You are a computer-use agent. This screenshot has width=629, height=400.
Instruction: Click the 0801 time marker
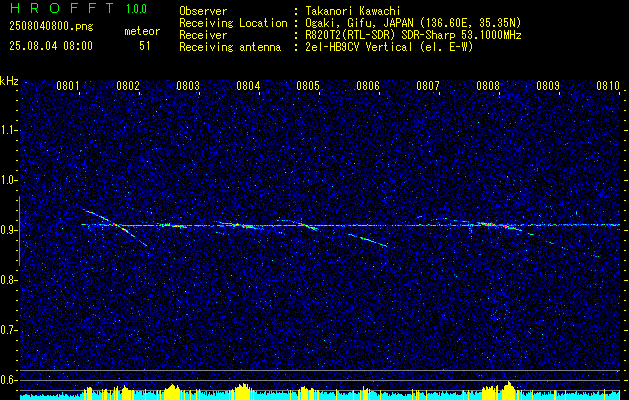67,86
